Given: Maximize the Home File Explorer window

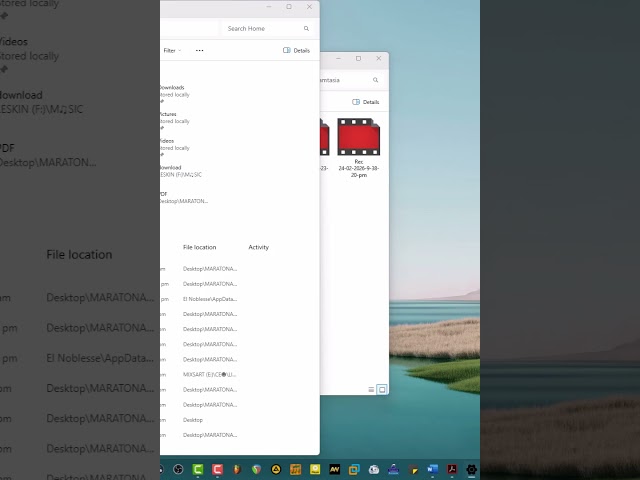Looking at the screenshot, I should pyautogui.click(x=289, y=7).
